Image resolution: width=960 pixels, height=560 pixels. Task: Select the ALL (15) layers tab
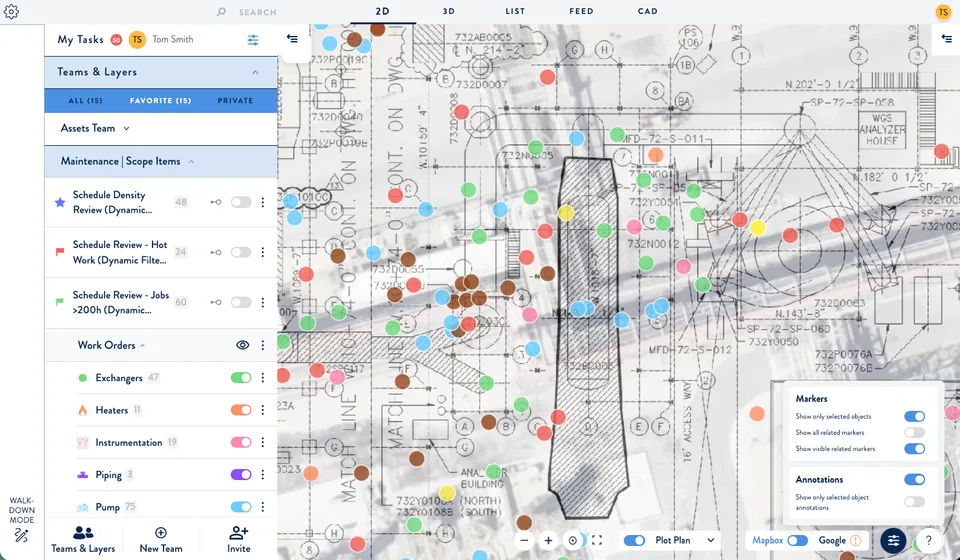tap(85, 100)
